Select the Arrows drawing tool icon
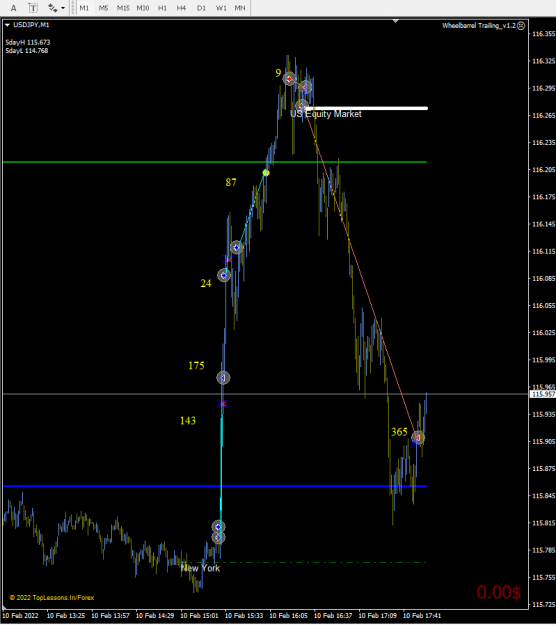This screenshot has height=625, width=556. pyautogui.click(x=52, y=8)
